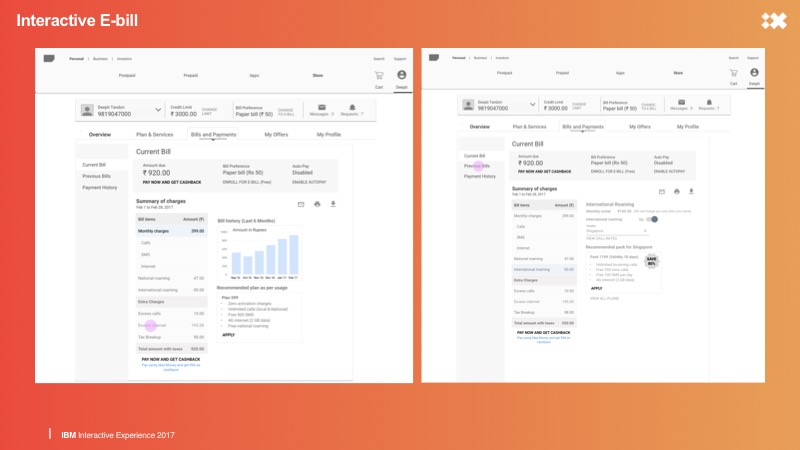Select My Offers tab in right mockup
Viewport: 800px width, 450px height.
[640, 127]
